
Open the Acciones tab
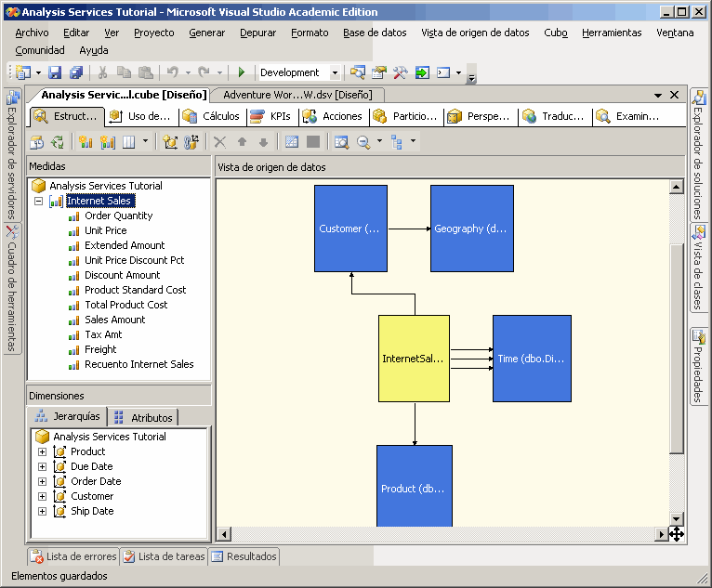point(333,117)
